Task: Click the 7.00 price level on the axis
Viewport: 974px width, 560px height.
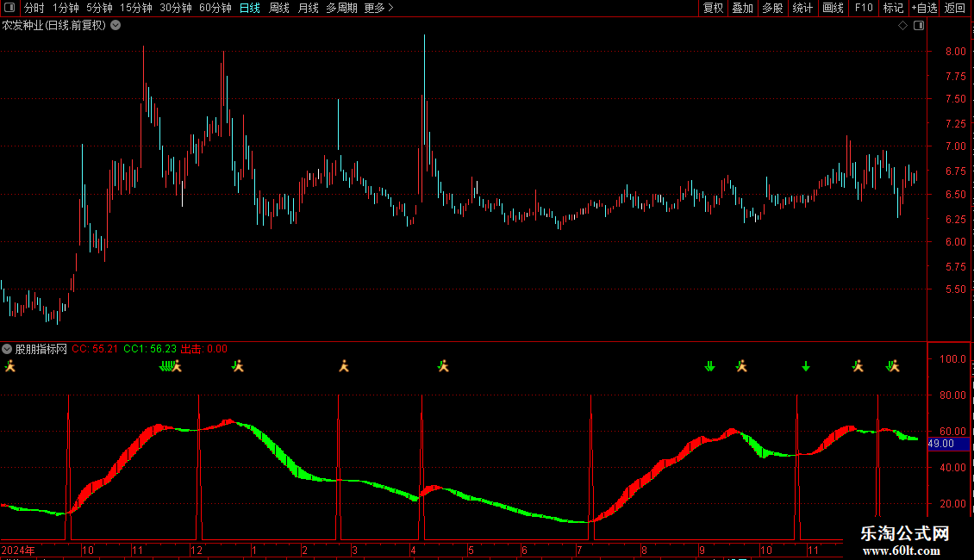Action: pos(955,146)
